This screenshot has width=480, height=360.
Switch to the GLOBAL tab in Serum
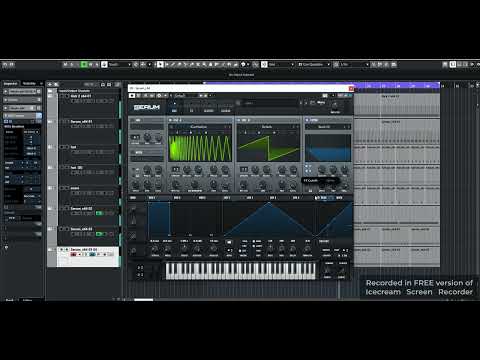(226, 111)
